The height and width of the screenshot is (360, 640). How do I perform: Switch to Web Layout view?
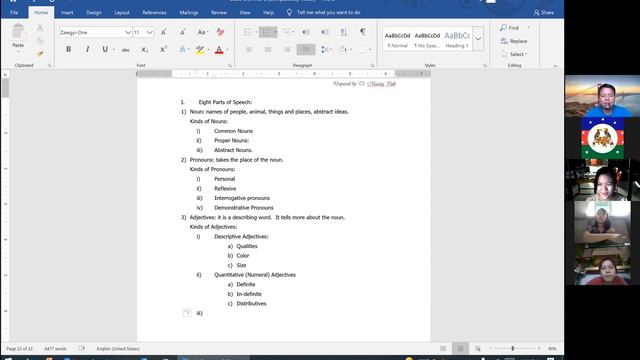[477, 349]
